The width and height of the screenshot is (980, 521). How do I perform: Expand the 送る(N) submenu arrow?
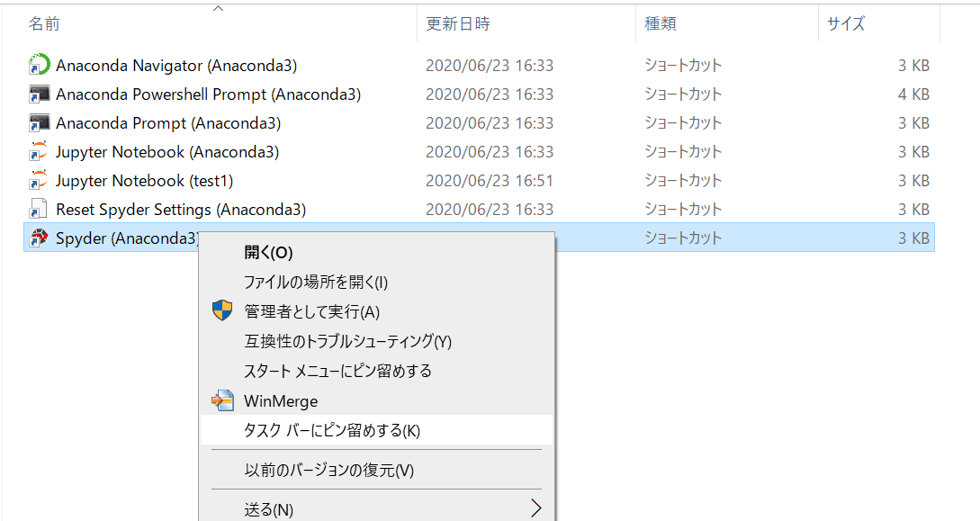click(x=535, y=508)
